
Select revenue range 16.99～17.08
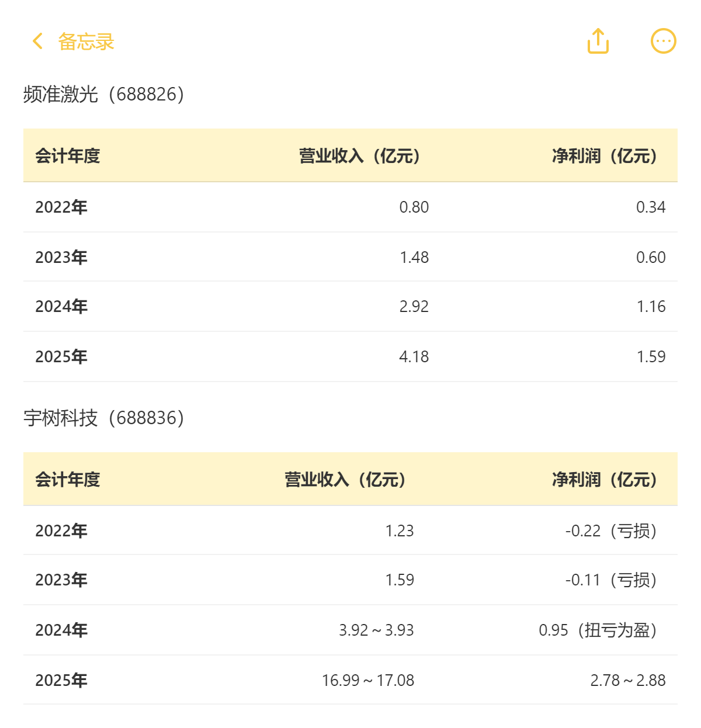pyautogui.click(x=368, y=680)
